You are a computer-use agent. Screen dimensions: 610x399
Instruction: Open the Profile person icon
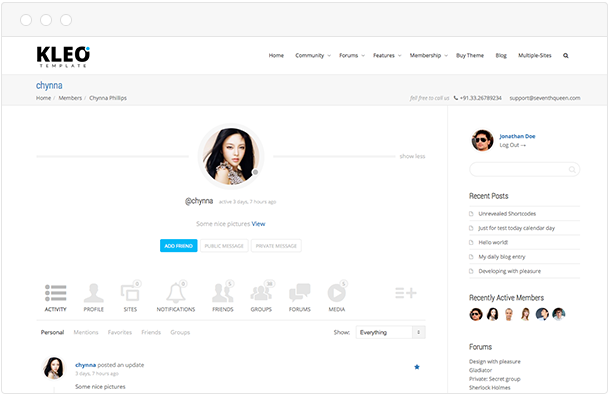pos(94,293)
